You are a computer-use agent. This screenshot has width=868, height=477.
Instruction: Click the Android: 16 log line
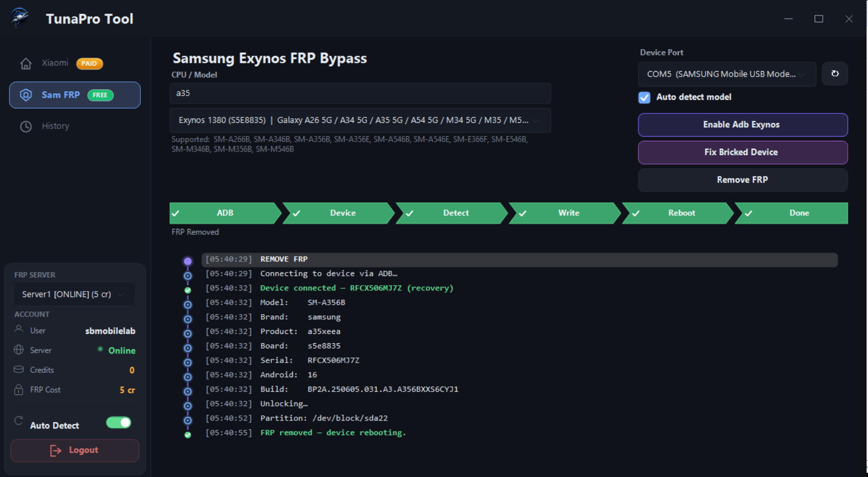click(262, 375)
